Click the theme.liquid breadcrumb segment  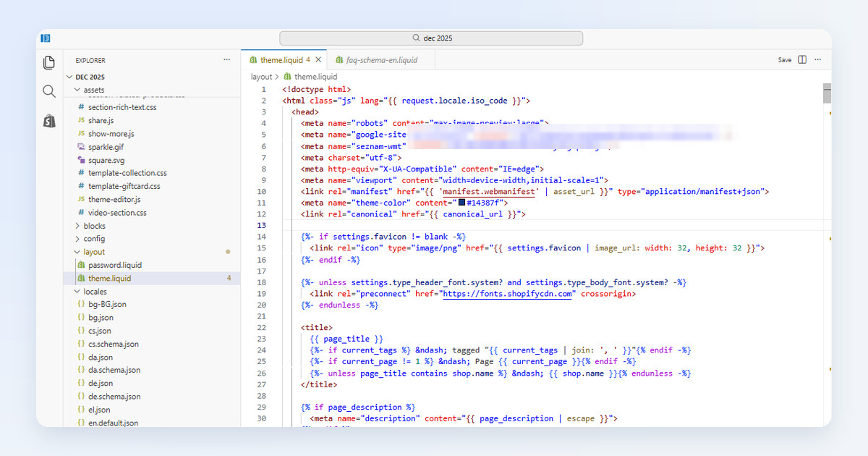pyautogui.click(x=315, y=77)
